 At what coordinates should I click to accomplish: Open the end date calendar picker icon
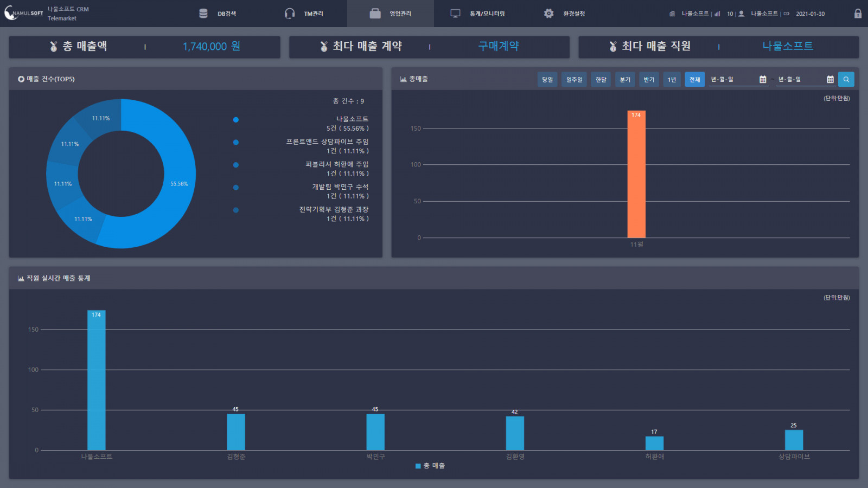830,80
